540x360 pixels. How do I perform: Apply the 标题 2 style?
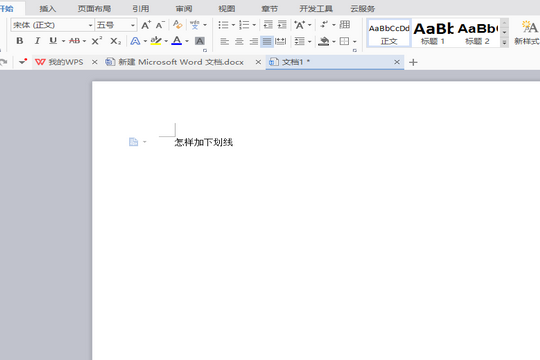pos(477,33)
